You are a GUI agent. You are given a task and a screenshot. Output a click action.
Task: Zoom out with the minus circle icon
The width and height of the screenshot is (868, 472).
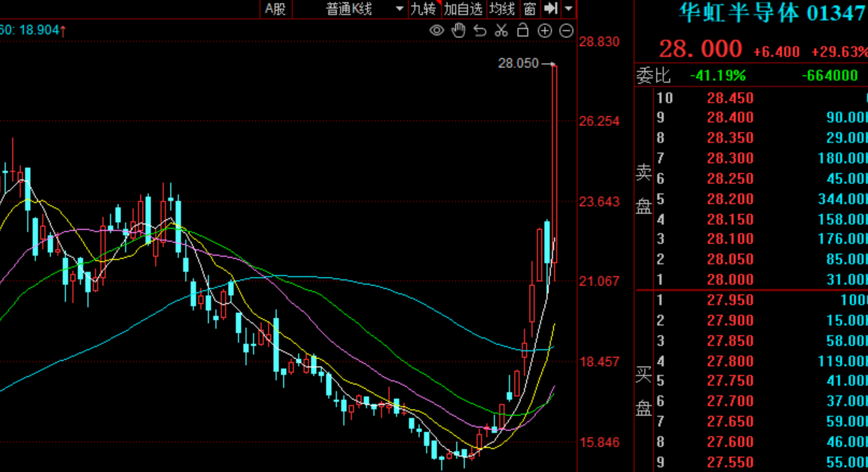pos(566,30)
